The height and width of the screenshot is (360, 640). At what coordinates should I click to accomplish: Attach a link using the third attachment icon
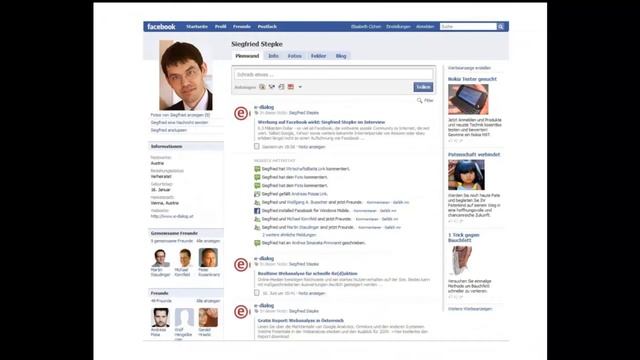[x=281, y=87]
